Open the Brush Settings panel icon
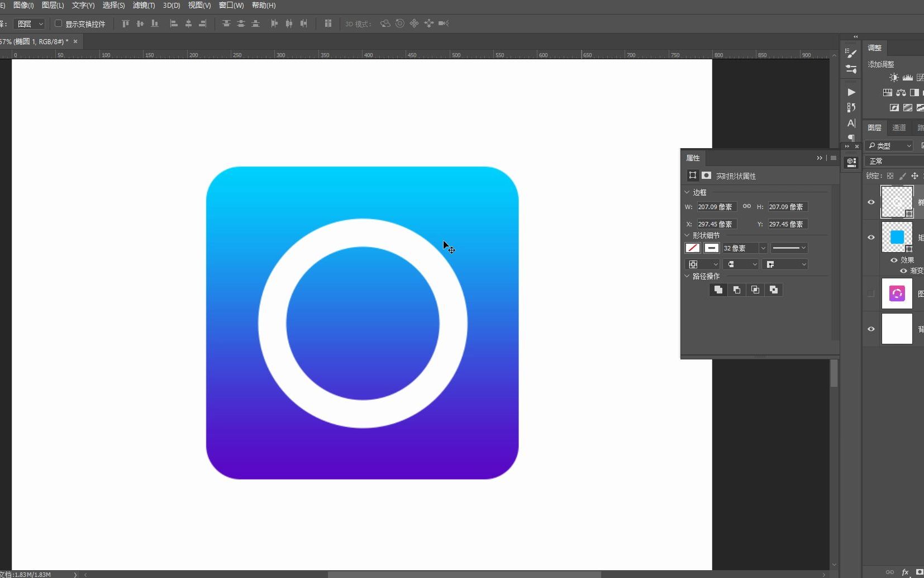924x578 pixels. pyautogui.click(x=851, y=54)
